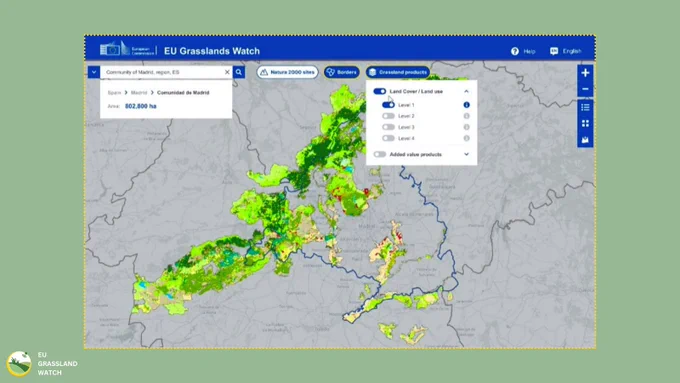
Task: Open the Borders panel
Action: coord(342,72)
